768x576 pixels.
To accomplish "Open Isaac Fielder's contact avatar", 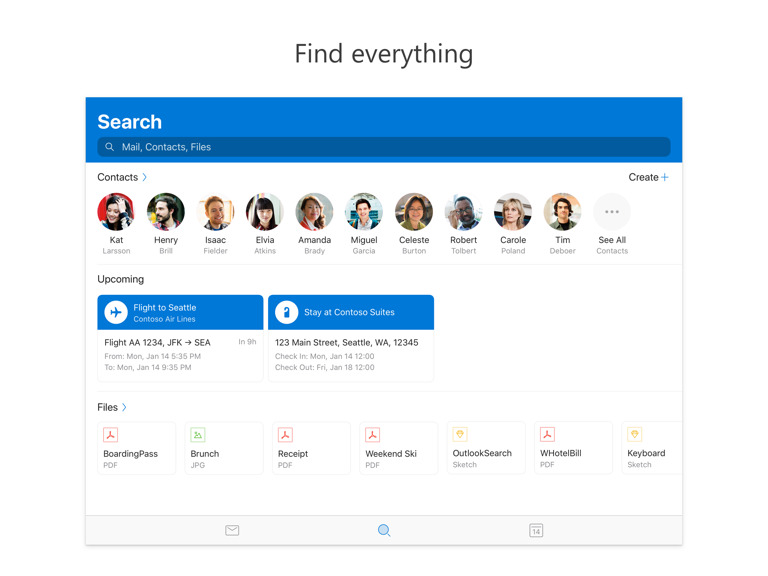I will (x=215, y=212).
